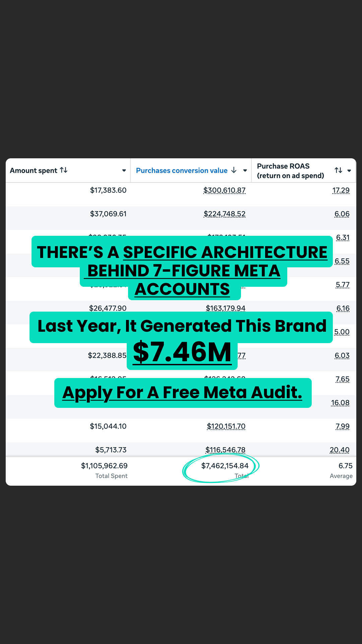Expand the Purchase ROAS column dropdown caret

click(x=349, y=171)
